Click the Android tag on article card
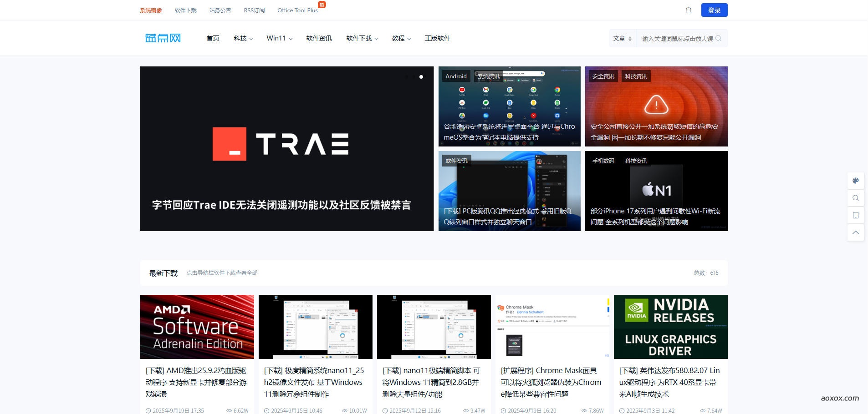 click(x=456, y=76)
